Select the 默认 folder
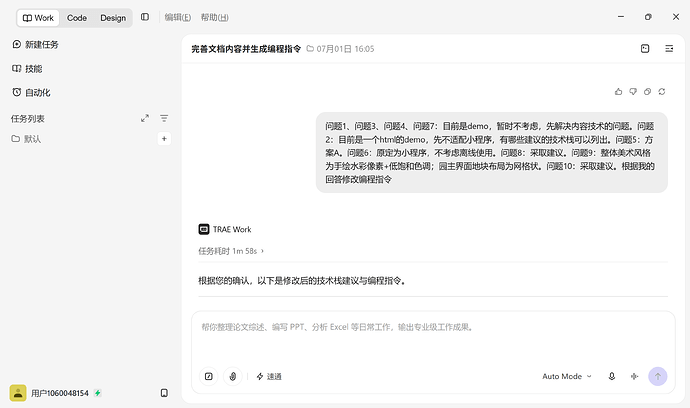The width and height of the screenshot is (690, 408). (26, 139)
